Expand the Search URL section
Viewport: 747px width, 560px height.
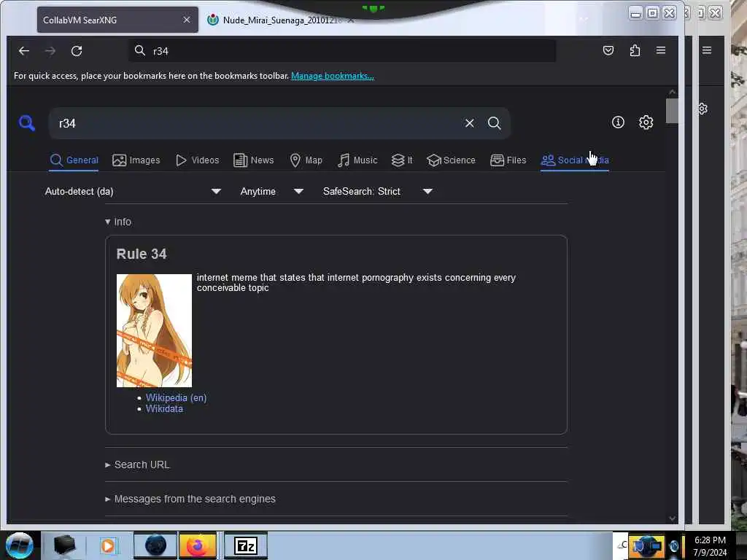tap(137, 464)
